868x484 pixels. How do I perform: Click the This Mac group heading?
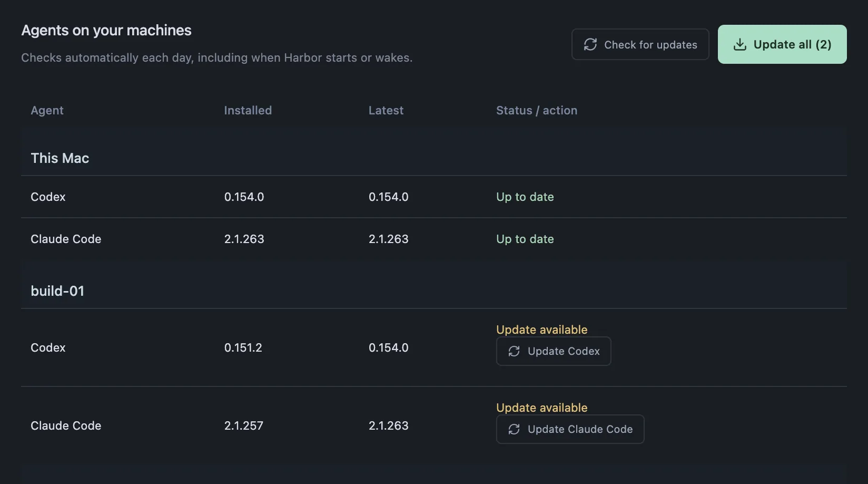[x=60, y=158]
